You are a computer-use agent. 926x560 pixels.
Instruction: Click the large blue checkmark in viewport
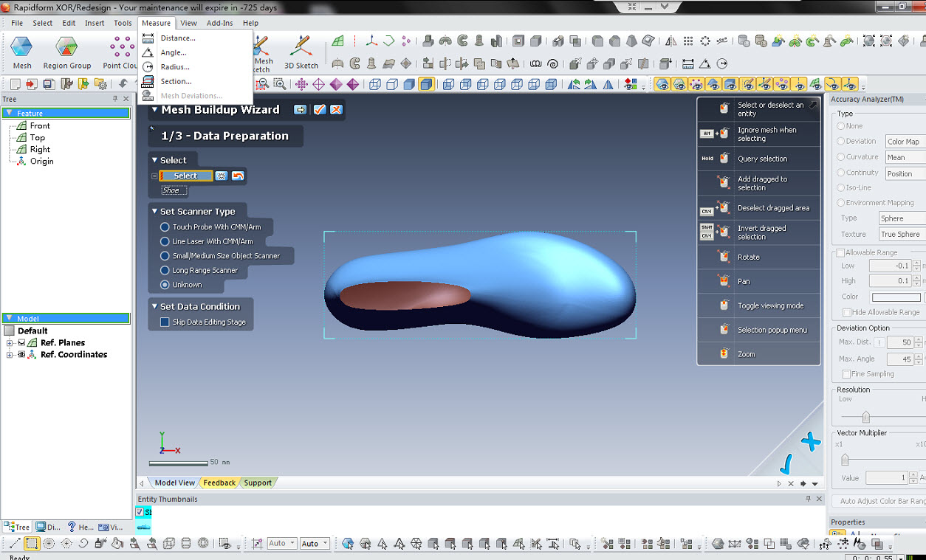[786, 463]
